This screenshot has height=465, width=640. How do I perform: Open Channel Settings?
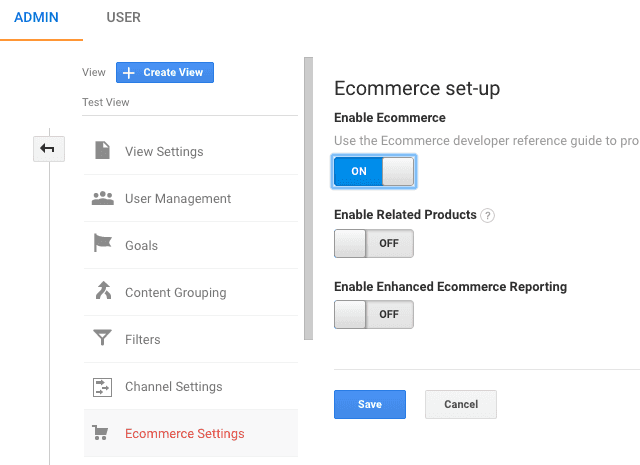pyautogui.click(x=191, y=386)
